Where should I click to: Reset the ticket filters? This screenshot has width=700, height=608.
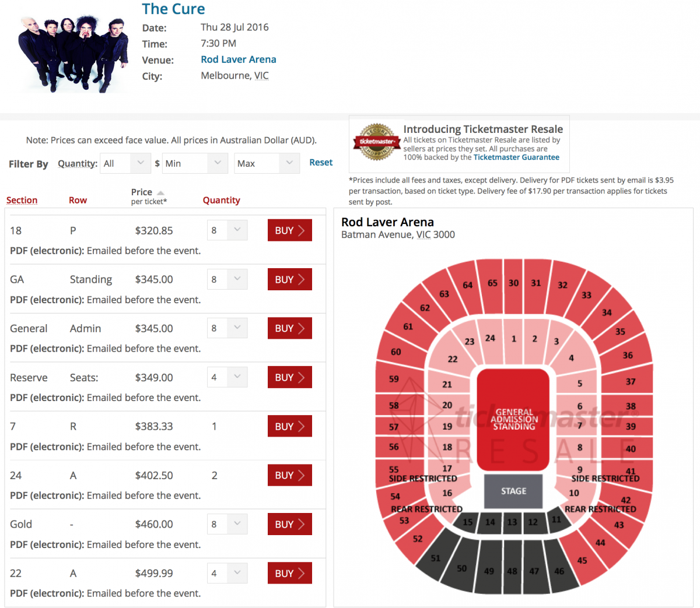click(321, 163)
